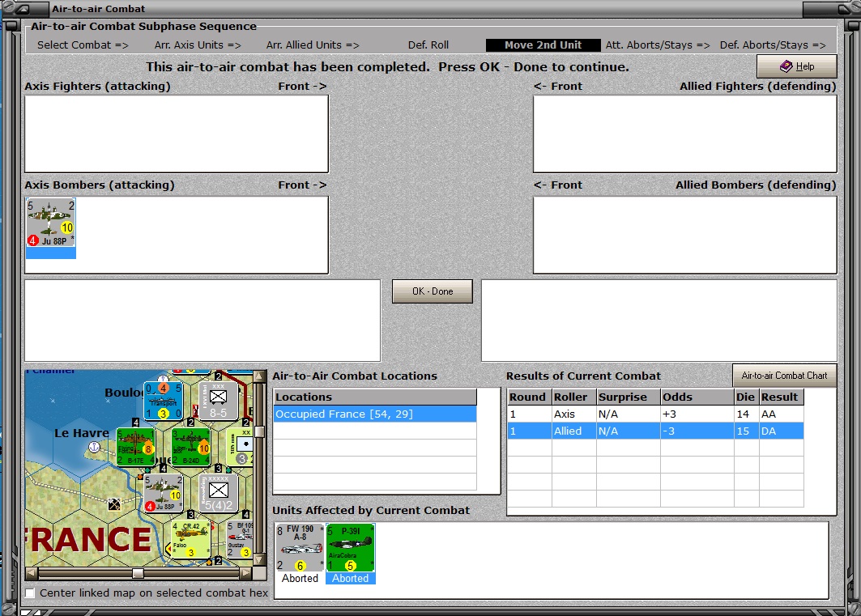
Task: Click the Round column header
Action: pos(530,397)
